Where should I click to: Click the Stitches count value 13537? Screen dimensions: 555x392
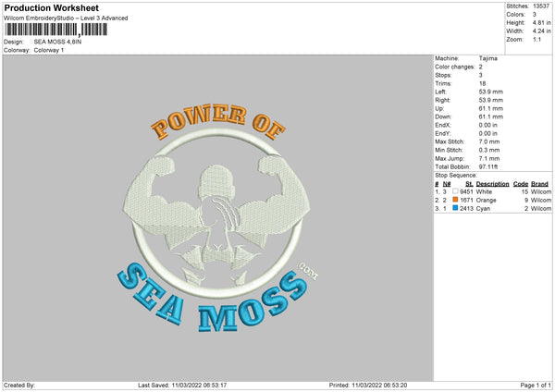[541, 6]
